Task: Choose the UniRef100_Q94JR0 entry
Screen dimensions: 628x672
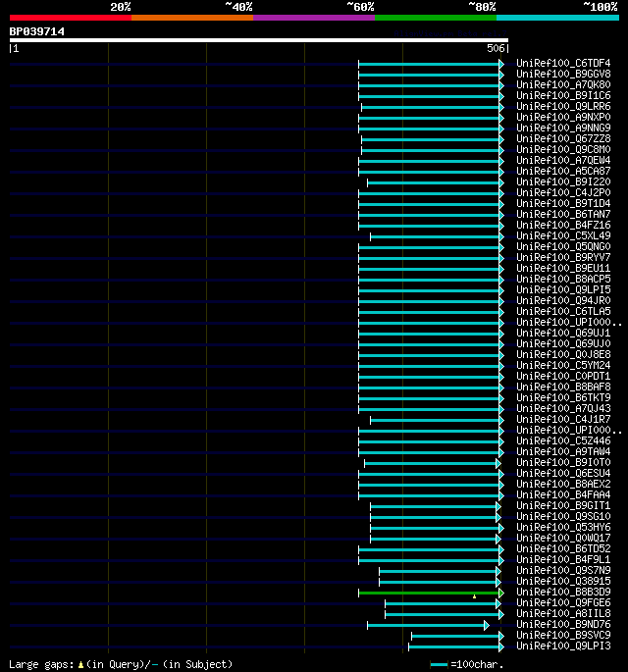Action: coord(563,300)
